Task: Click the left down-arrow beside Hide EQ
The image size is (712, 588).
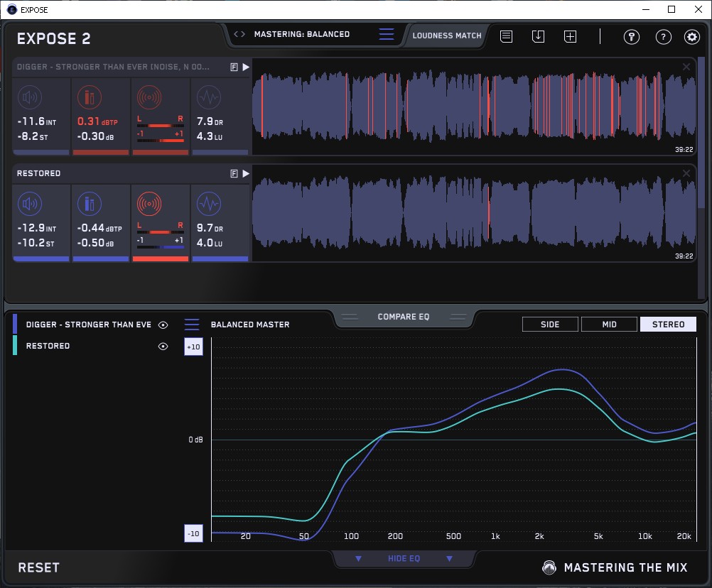Action: [358, 558]
